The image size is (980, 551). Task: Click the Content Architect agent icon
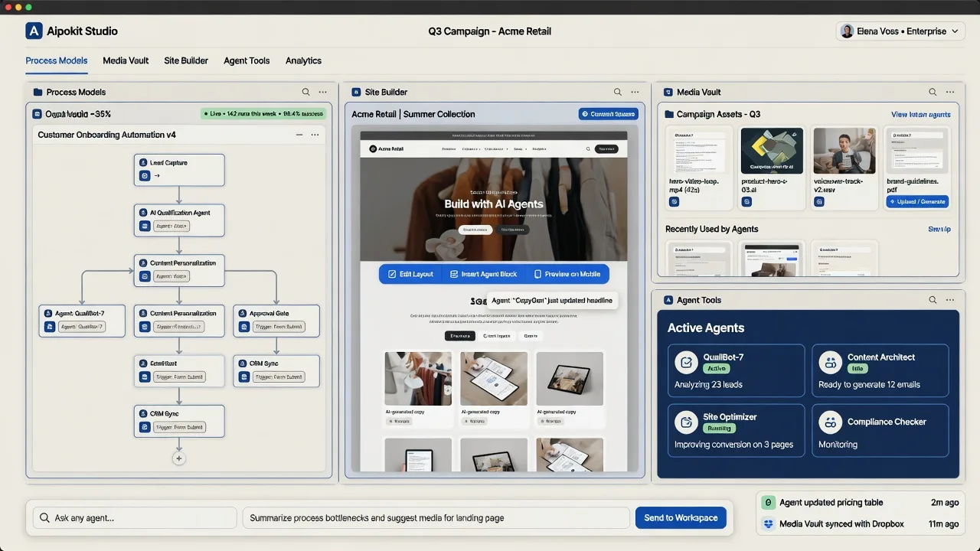tap(830, 362)
